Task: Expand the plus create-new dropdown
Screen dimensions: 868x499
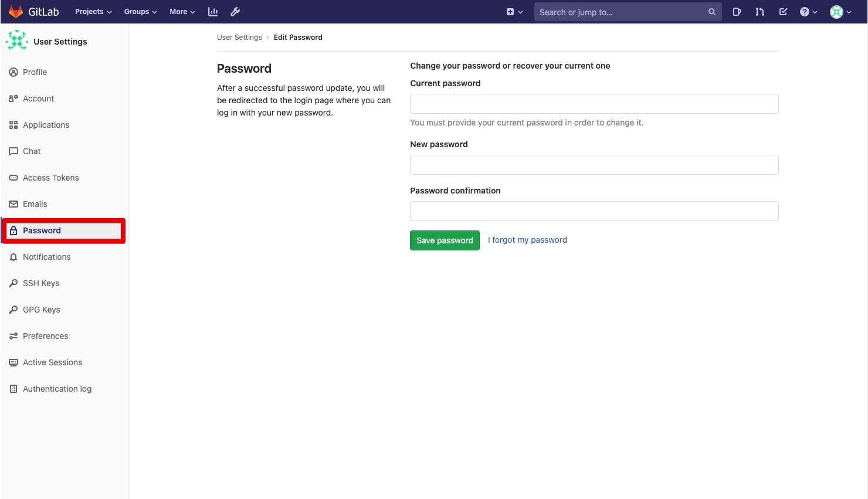Action: pyautogui.click(x=514, y=12)
